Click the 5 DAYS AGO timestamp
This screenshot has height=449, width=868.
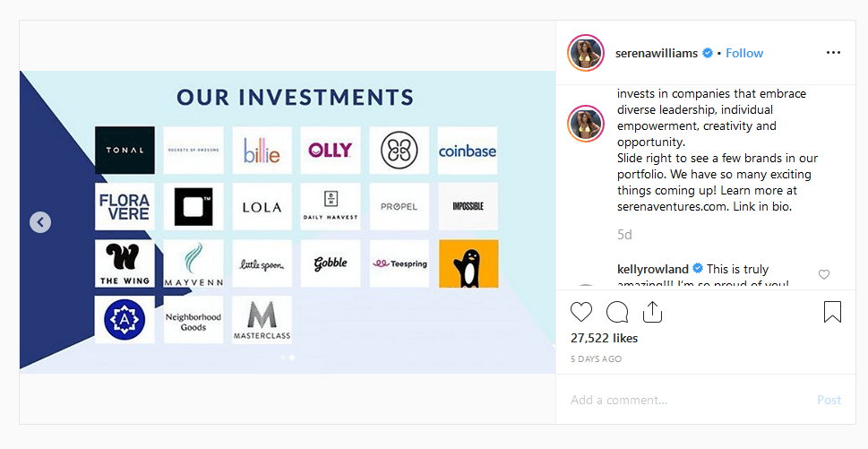[x=596, y=358]
